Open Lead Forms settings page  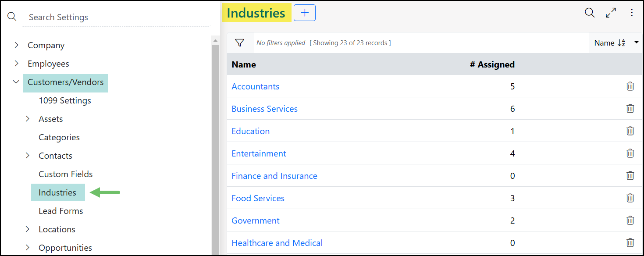coord(61,211)
